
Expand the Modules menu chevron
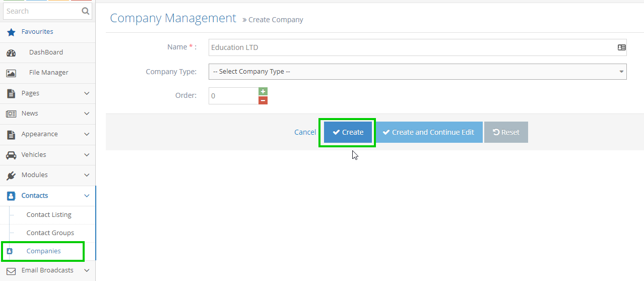(87, 175)
